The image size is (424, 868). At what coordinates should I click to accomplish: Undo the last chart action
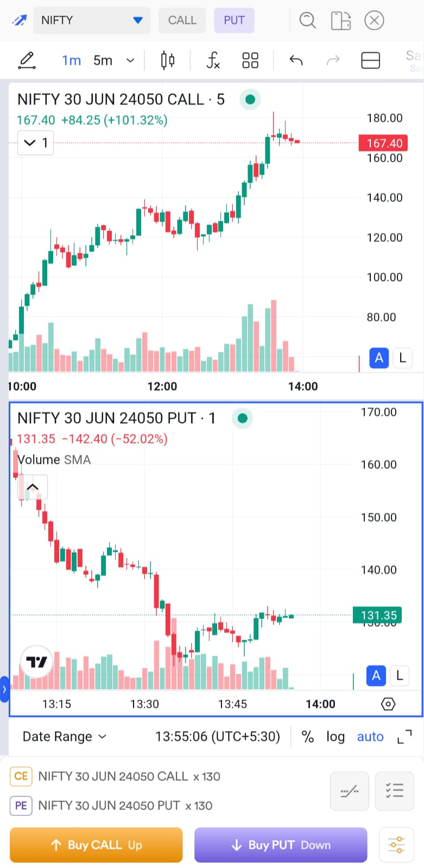(296, 60)
